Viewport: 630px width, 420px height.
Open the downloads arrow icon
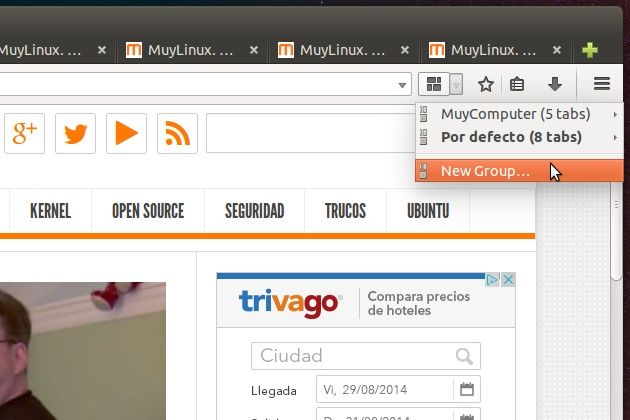click(555, 84)
